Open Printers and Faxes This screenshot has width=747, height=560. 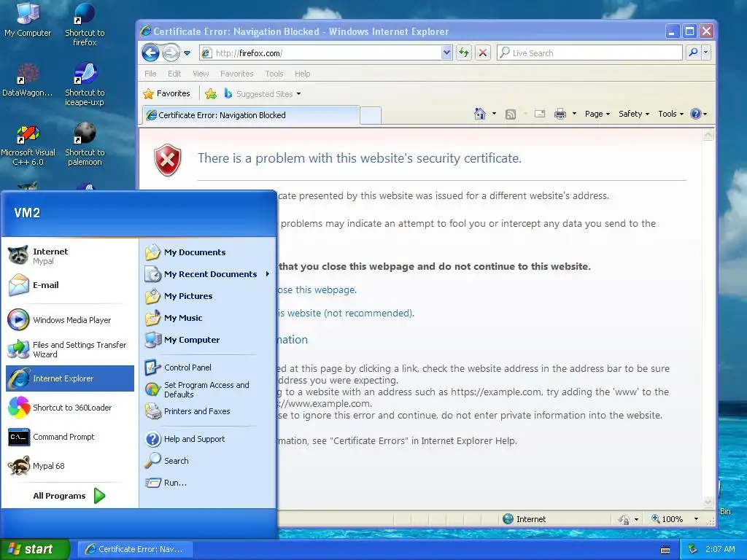(208, 411)
